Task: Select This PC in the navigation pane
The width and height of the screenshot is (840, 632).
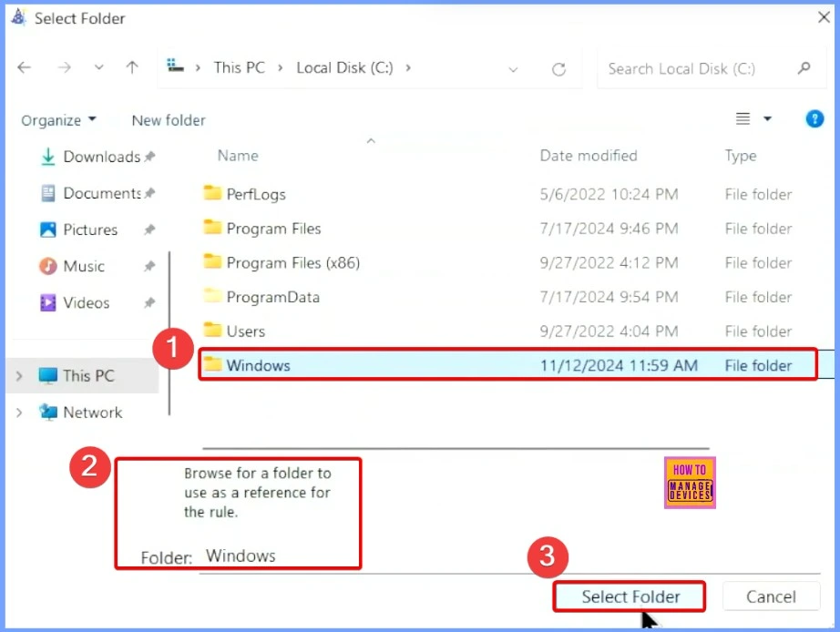Action: pos(83,375)
